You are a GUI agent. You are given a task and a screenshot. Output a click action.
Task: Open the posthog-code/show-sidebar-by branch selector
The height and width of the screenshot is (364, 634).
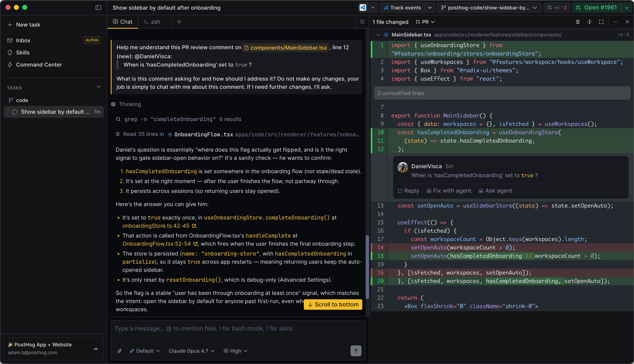point(489,8)
